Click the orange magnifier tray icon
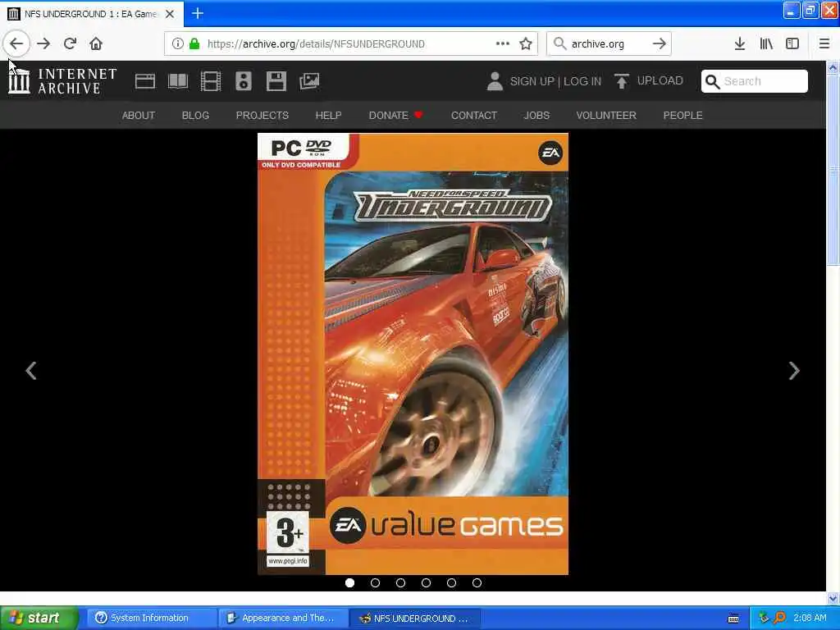The height and width of the screenshot is (630, 840). [779, 618]
